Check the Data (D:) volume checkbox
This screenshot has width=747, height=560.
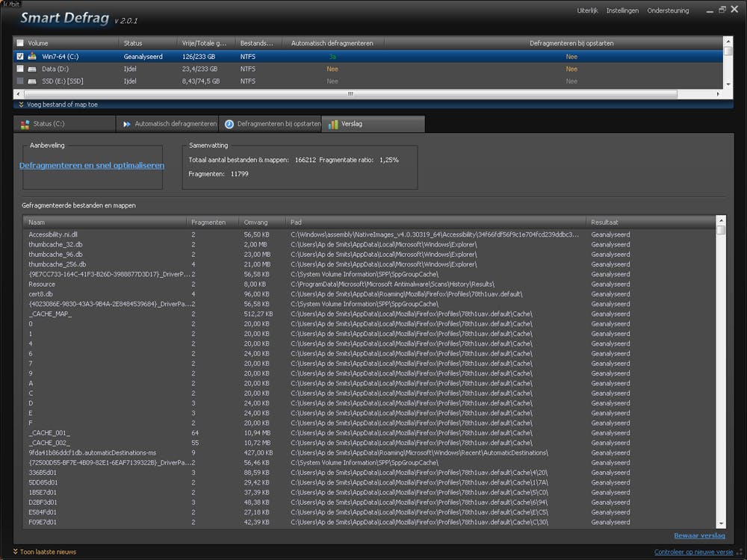pos(20,69)
